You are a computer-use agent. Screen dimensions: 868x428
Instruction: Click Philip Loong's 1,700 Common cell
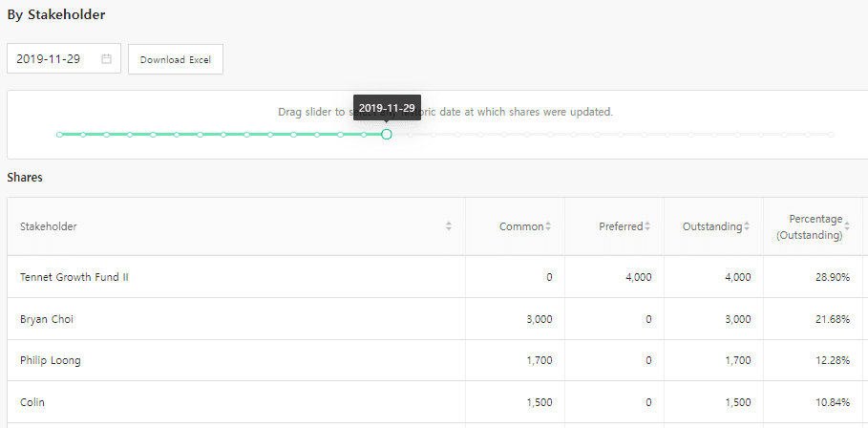515,360
